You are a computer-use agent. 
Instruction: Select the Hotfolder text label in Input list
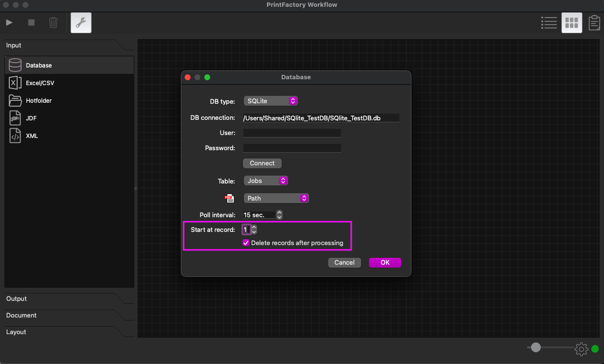click(x=39, y=100)
